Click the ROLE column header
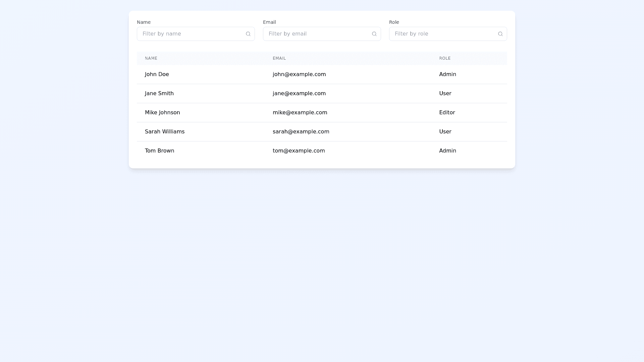The height and width of the screenshot is (362, 644). pos(445,58)
